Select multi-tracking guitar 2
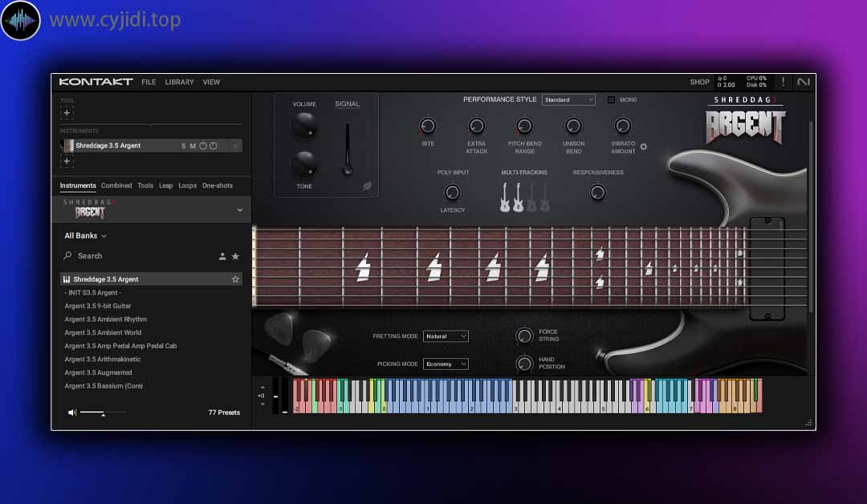The image size is (867, 504). tap(518, 198)
